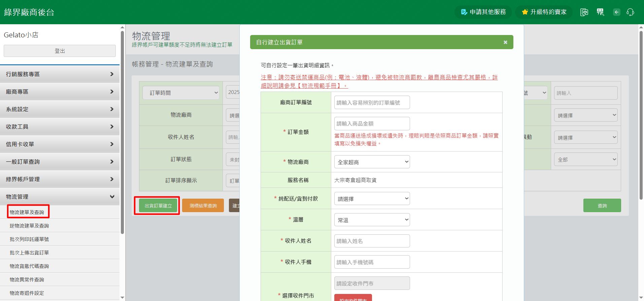This screenshot has height=301, width=644.
Task: Open 物流建單及查詢 submenu item
Action: [x=27, y=212]
